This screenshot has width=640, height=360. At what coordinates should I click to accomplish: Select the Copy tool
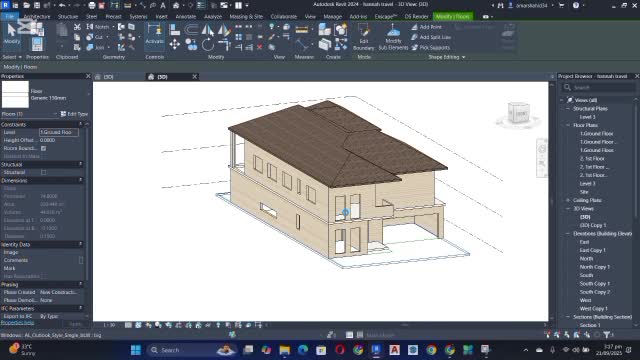coord(191,44)
